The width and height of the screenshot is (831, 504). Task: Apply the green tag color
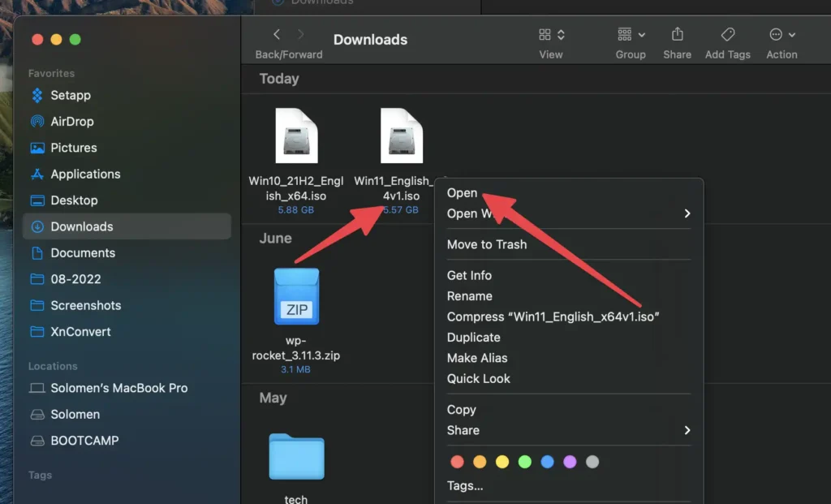(525, 462)
